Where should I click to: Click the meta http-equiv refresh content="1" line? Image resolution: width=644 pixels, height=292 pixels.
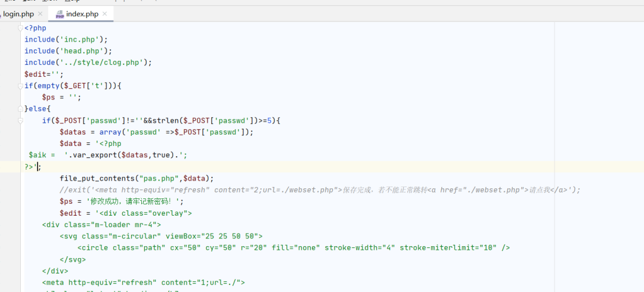143,282
